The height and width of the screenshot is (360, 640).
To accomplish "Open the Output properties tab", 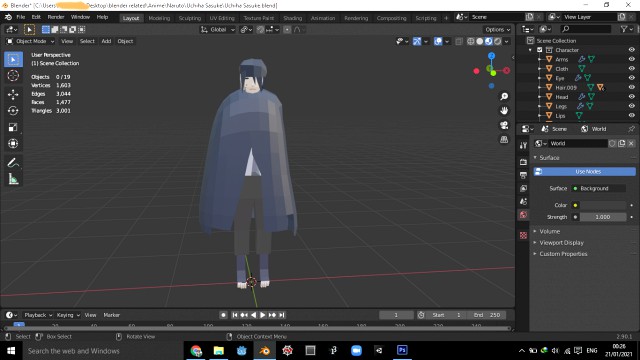I will [x=523, y=175].
